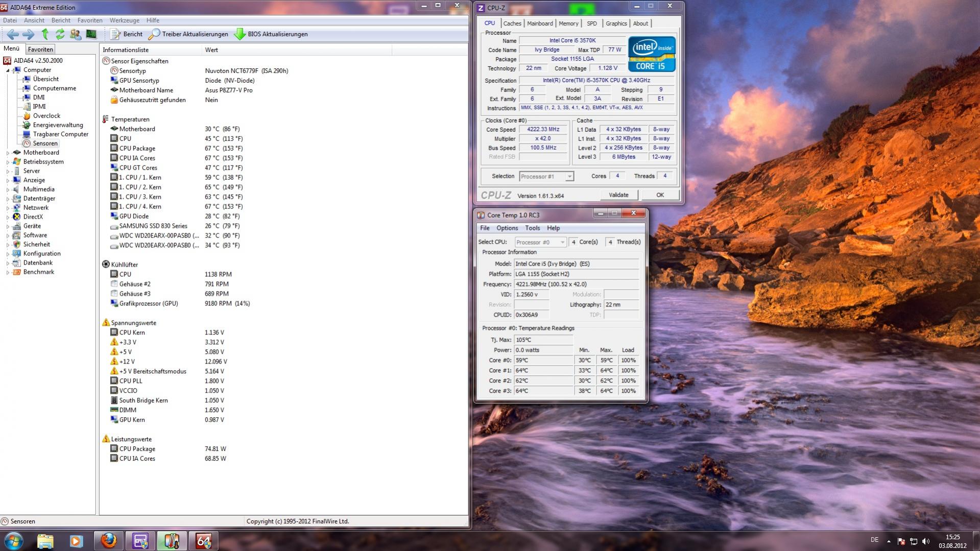Switch to the SPD tab in CPU-Z
This screenshot has height=551, width=980.
pyautogui.click(x=592, y=23)
